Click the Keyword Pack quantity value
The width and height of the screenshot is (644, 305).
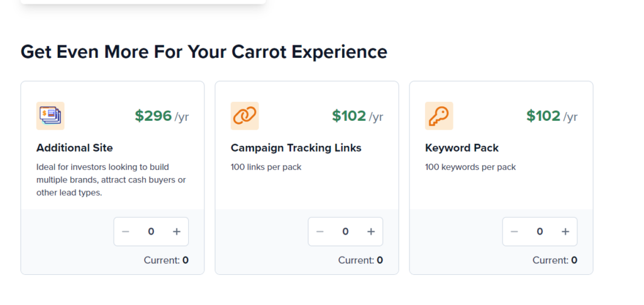pos(540,231)
